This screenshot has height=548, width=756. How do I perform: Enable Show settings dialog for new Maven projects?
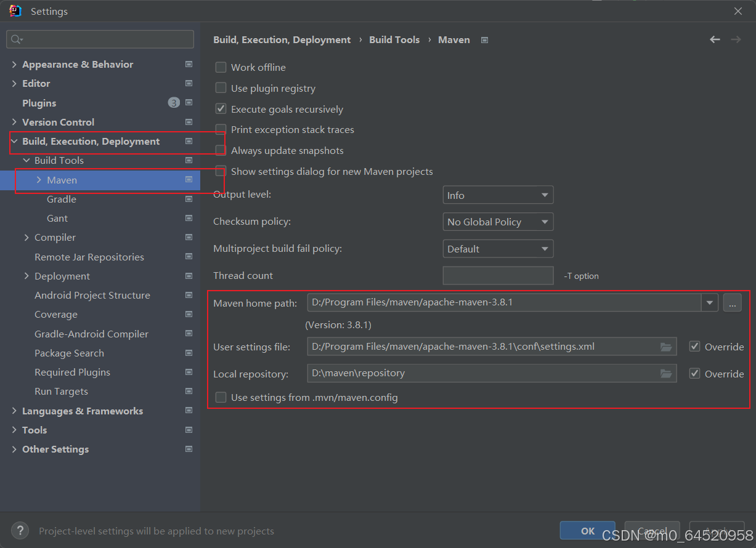coord(221,171)
